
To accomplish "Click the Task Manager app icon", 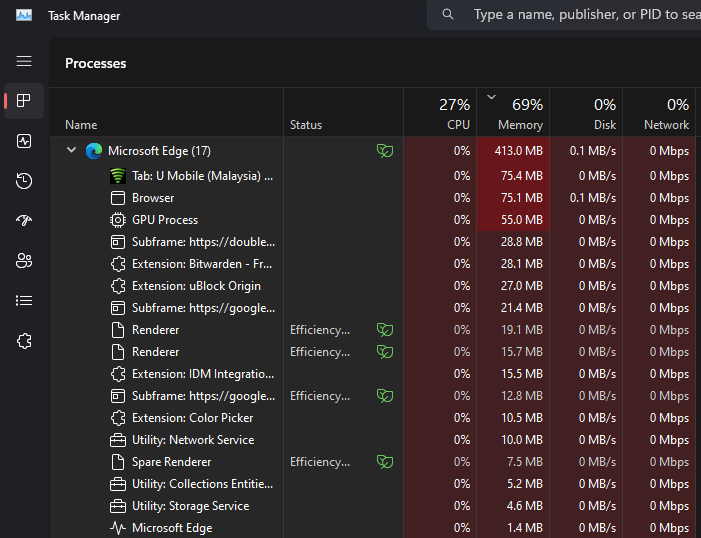I will [x=24, y=15].
